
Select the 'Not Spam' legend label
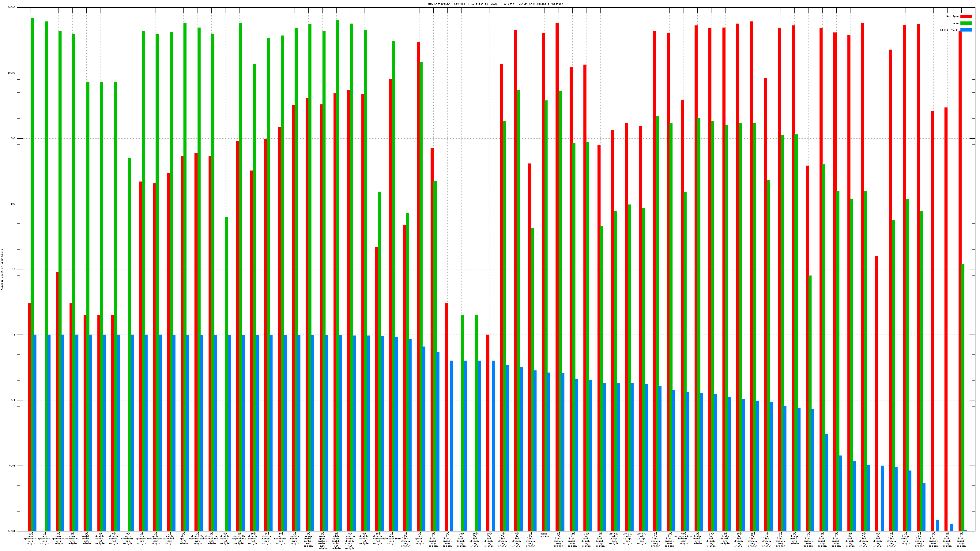(953, 16)
